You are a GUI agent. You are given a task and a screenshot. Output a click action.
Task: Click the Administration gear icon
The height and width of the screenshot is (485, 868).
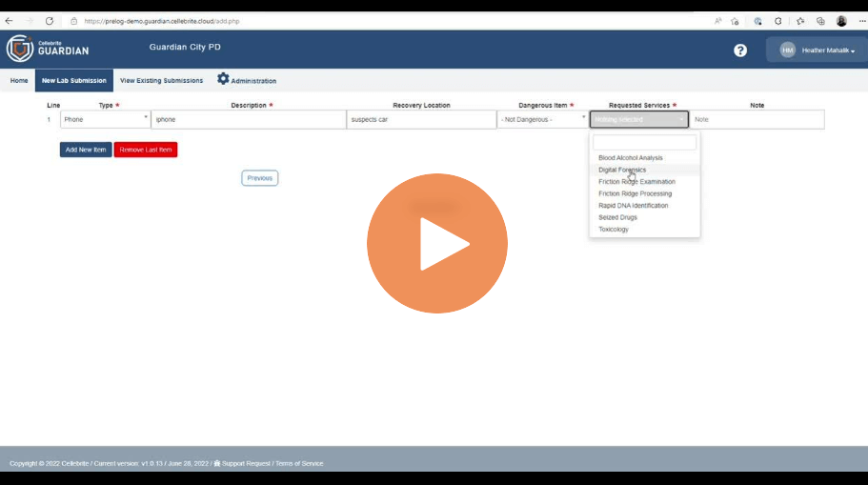pyautogui.click(x=223, y=79)
